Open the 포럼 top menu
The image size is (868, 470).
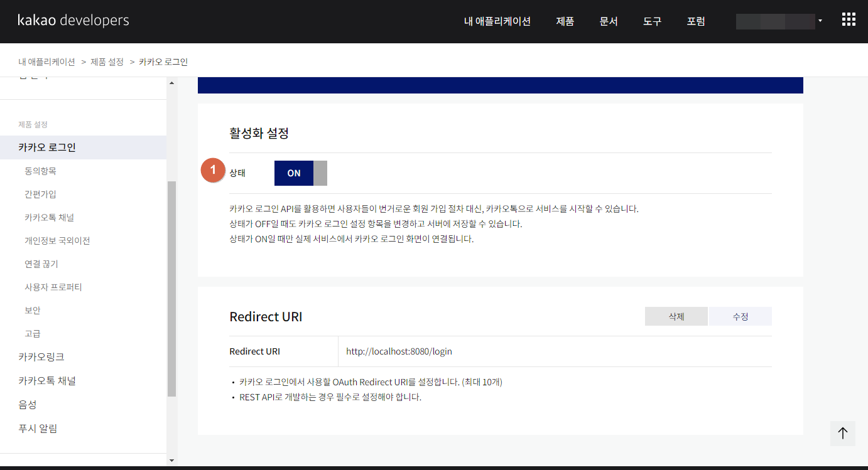696,21
